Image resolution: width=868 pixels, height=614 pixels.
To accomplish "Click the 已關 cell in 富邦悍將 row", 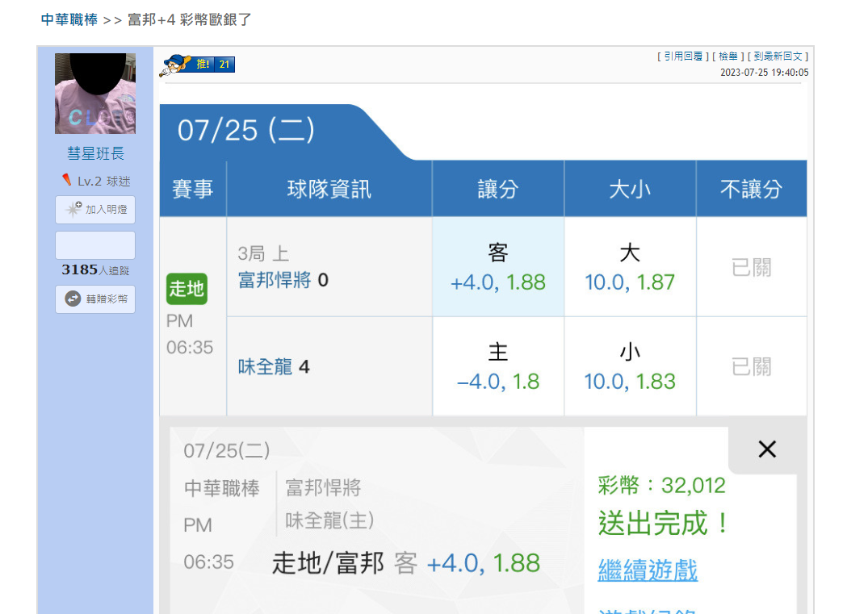I will pyautogui.click(x=751, y=267).
